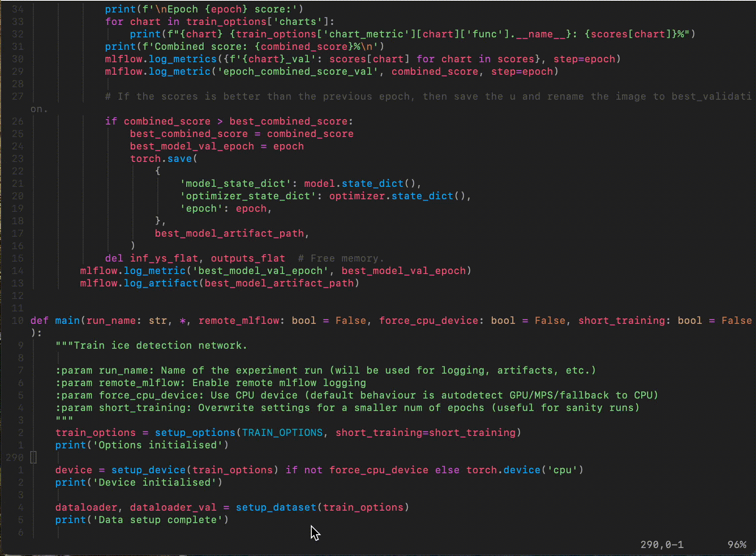
Task: Click the setup_options(TRAIN_OPTIONS call
Action: [x=238, y=433]
